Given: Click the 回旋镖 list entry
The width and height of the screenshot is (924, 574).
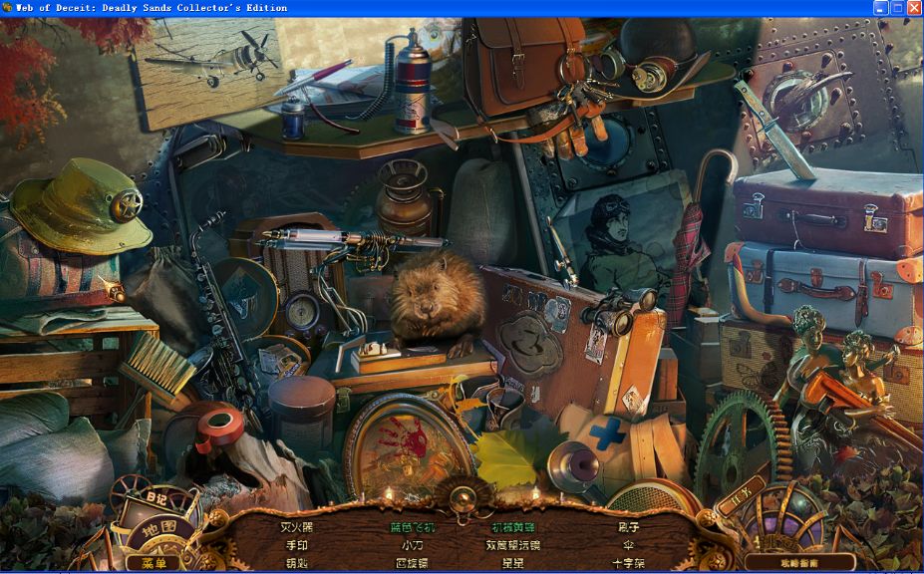Looking at the screenshot, I should (412, 563).
